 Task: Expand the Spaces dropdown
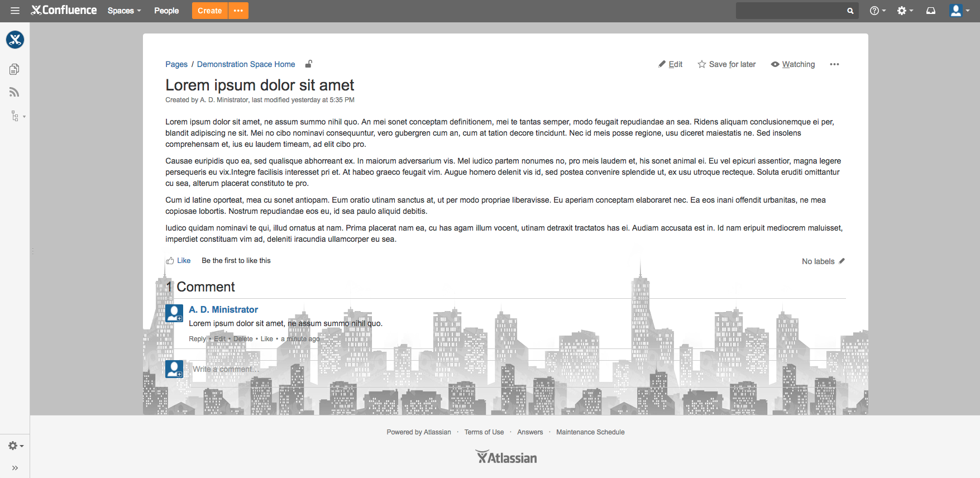(124, 11)
